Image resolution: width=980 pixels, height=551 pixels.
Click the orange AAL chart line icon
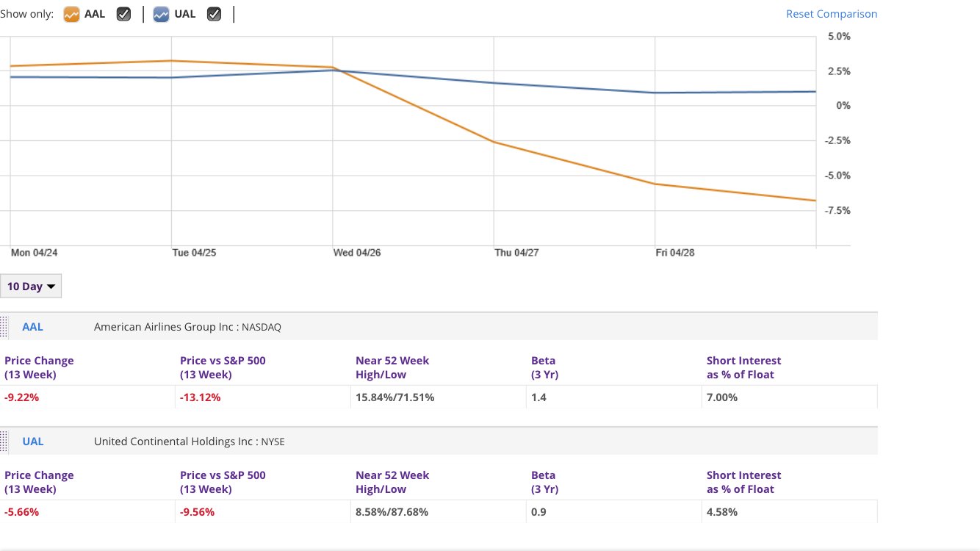[x=71, y=14]
